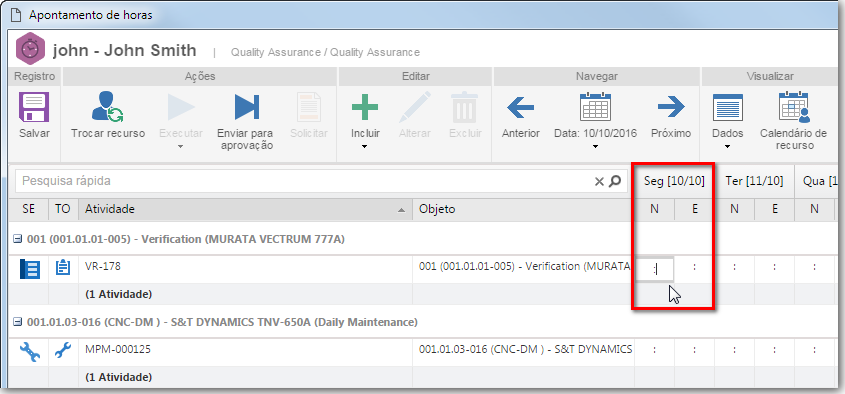
Task: Click the Dados table view icon
Action: click(x=728, y=107)
